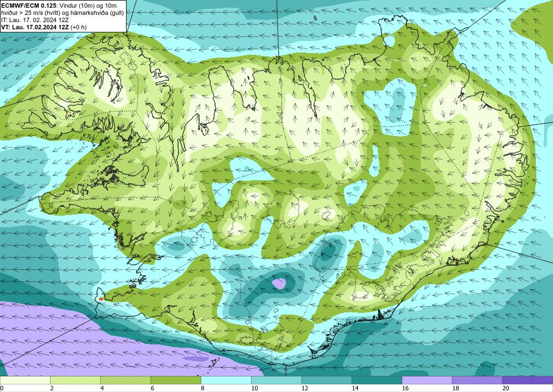Select the 4–6 m/s green legend swatch
This screenshot has height=392, width=553.
coord(126,380)
